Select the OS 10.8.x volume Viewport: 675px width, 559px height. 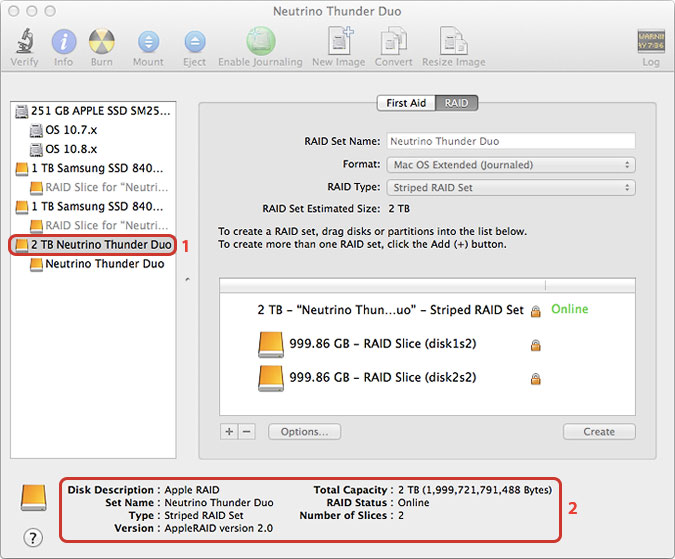click(x=72, y=149)
